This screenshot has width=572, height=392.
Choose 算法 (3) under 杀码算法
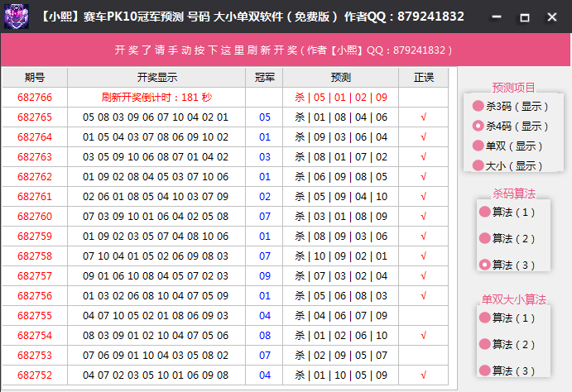(507, 265)
